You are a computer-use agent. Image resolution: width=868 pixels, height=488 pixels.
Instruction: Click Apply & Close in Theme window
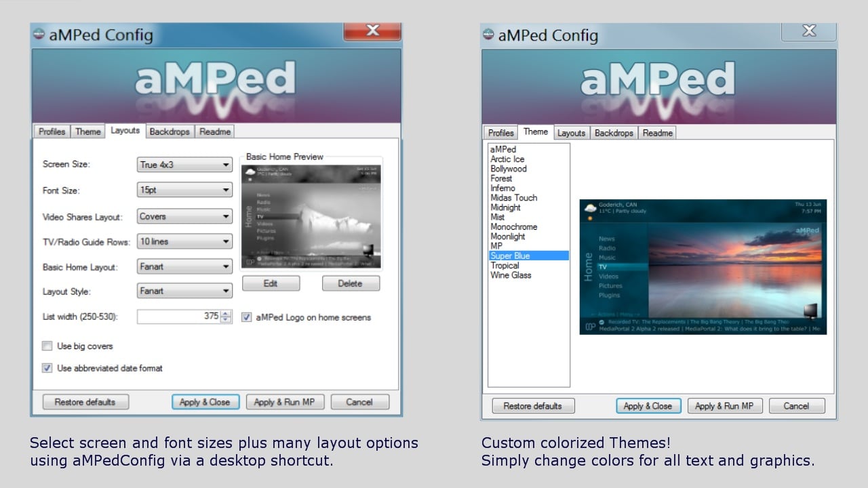648,406
